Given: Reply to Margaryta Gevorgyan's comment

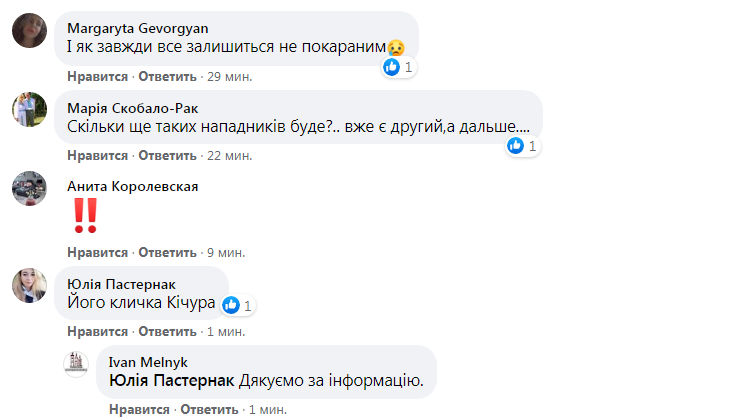Looking at the screenshot, I should tap(166, 76).
